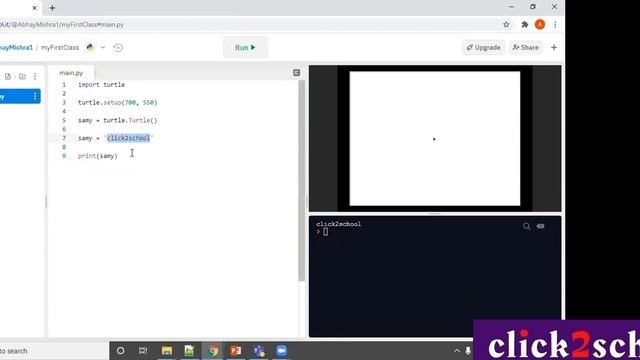
Task: Click 'click2school' output in console
Action: (x=338, y=224)
